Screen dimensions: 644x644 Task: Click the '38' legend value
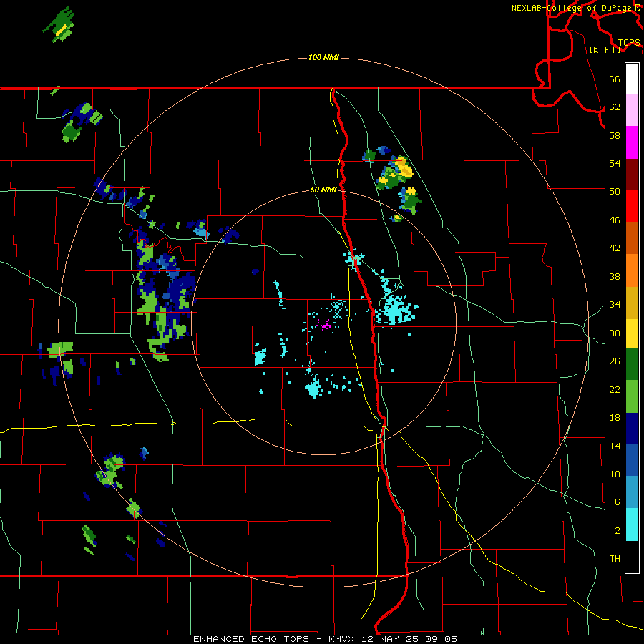[x=615, y=276]
